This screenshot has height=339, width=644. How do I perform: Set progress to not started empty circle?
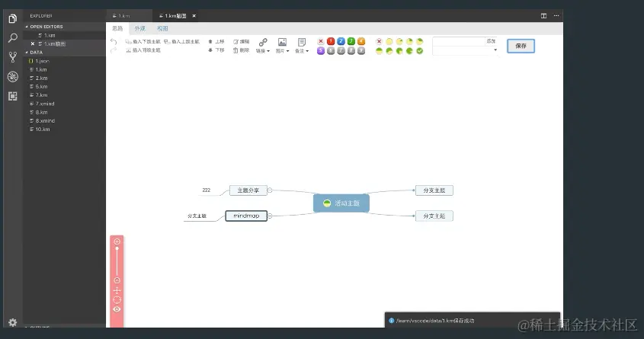click(389, 41)
